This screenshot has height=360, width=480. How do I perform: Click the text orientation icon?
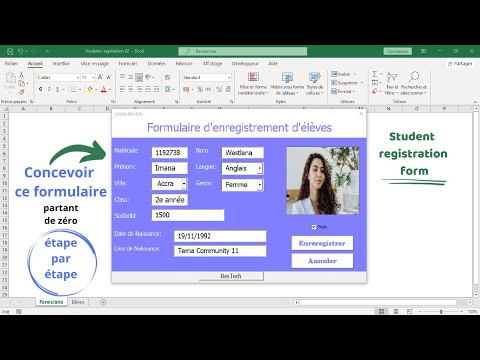click(x=148, y=77)
